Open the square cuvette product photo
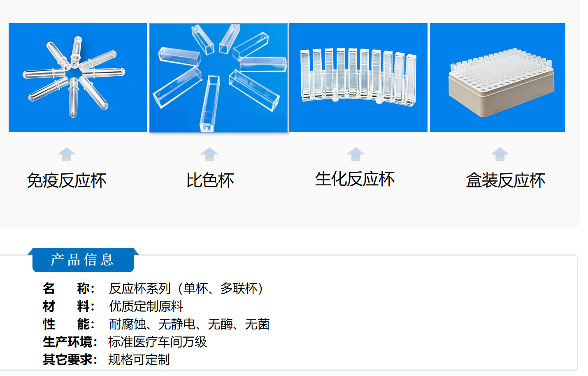 tap(218, 77)
